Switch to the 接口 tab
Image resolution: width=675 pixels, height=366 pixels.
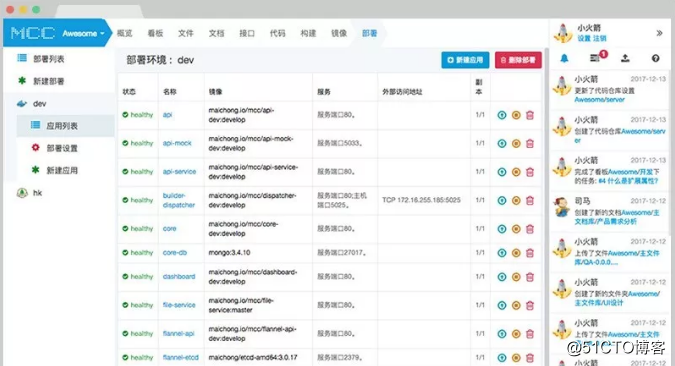click(247, 33)
